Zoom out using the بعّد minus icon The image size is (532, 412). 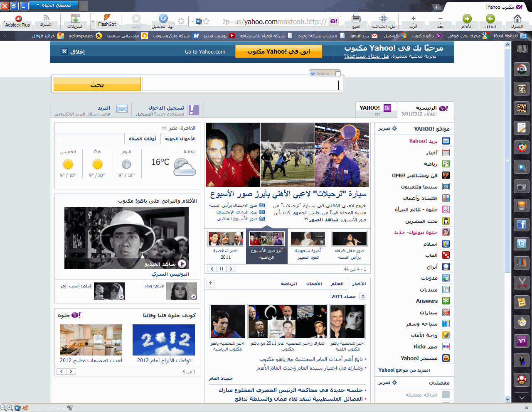(x=440, y=18)
